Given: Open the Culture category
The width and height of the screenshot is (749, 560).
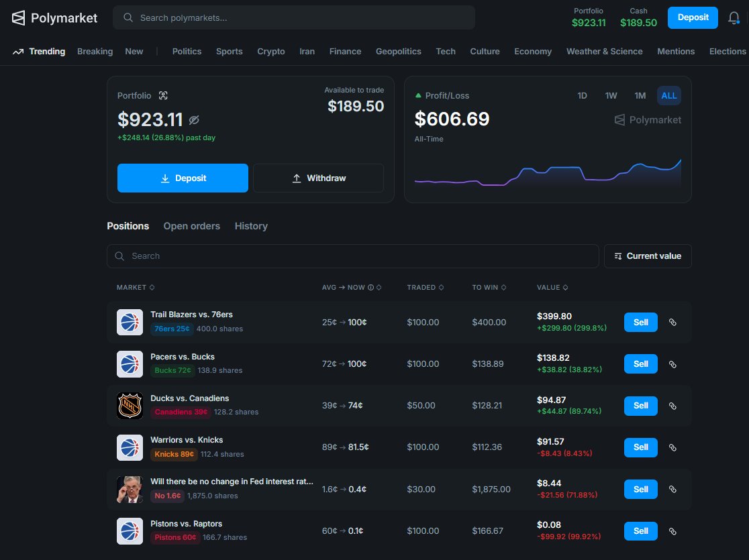Looking at the screenshot, I should tap(485, 52).
